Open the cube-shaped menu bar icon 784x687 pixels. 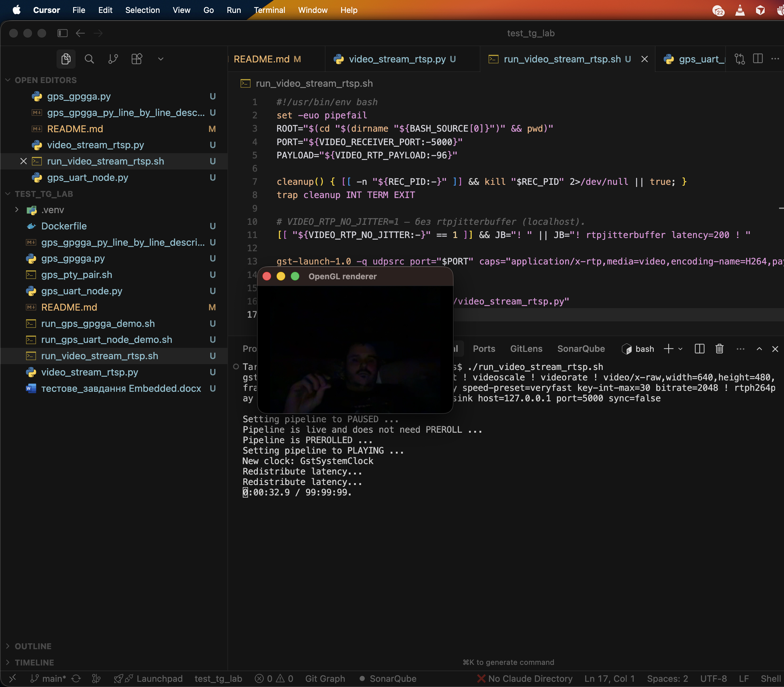pos(760,10)
